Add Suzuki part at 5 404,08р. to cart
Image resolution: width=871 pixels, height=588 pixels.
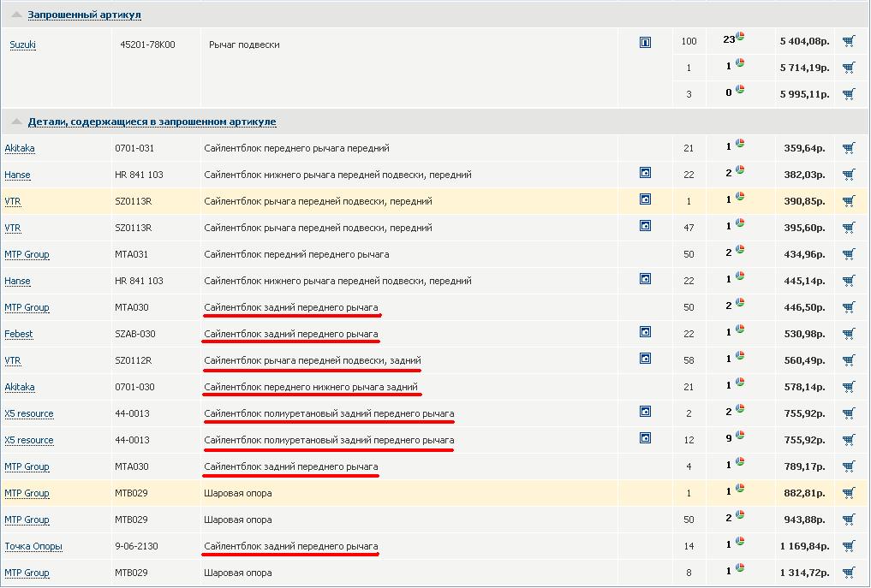coord(849,41)
